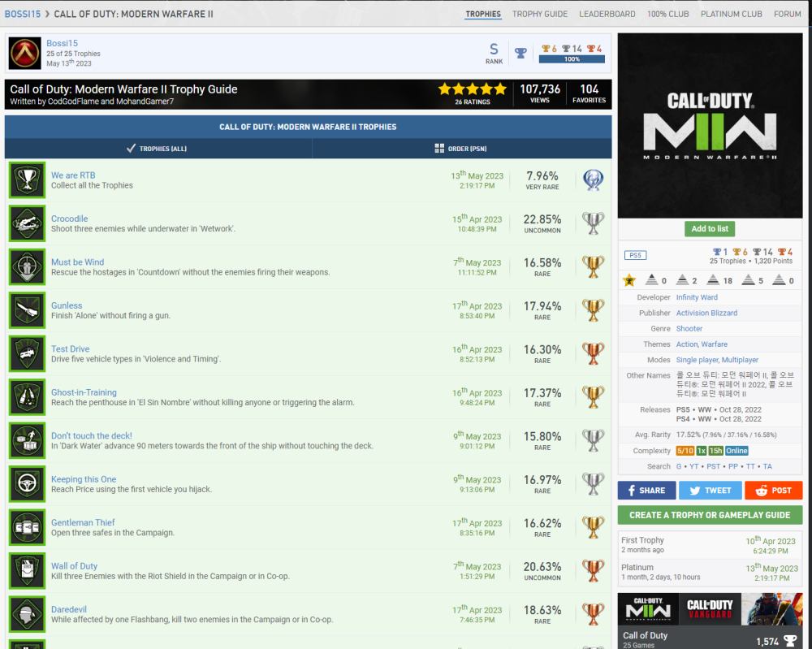The image size is (812, 649).
Task: Click the five-star guide rating
Action: pos(472,89)
